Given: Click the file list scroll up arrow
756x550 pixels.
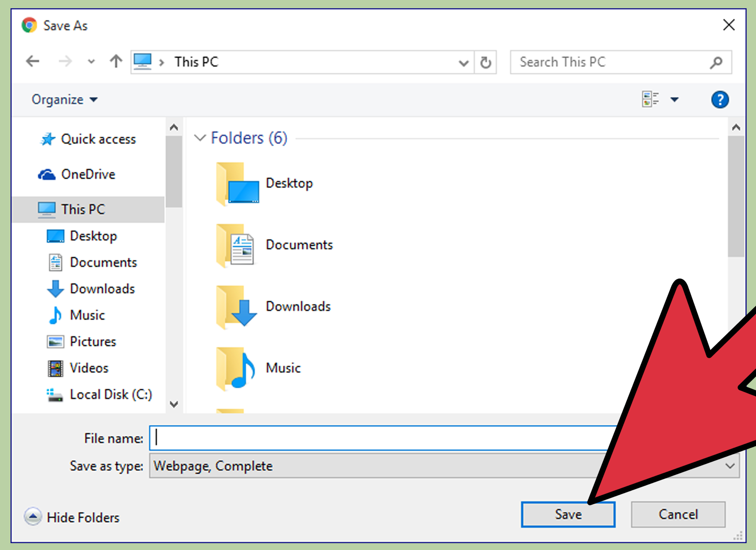Looking at the screenshot, I should 736,127.
